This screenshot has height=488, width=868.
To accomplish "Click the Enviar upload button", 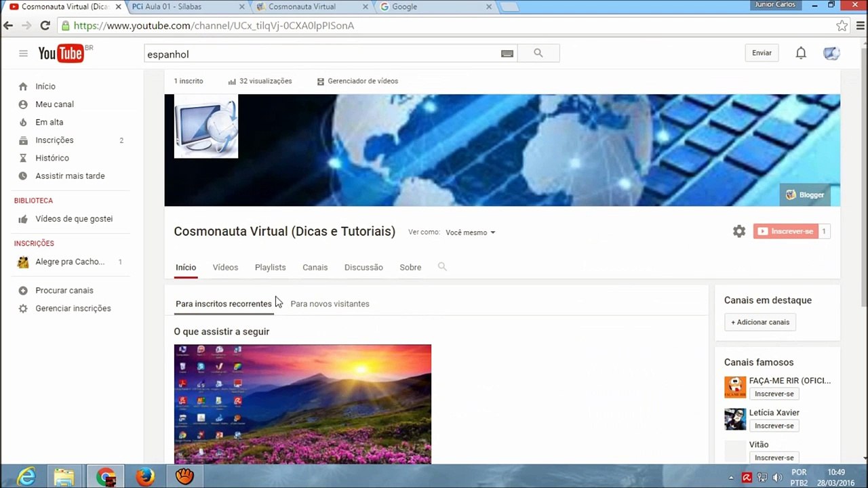I will click(x=762, y=53).
